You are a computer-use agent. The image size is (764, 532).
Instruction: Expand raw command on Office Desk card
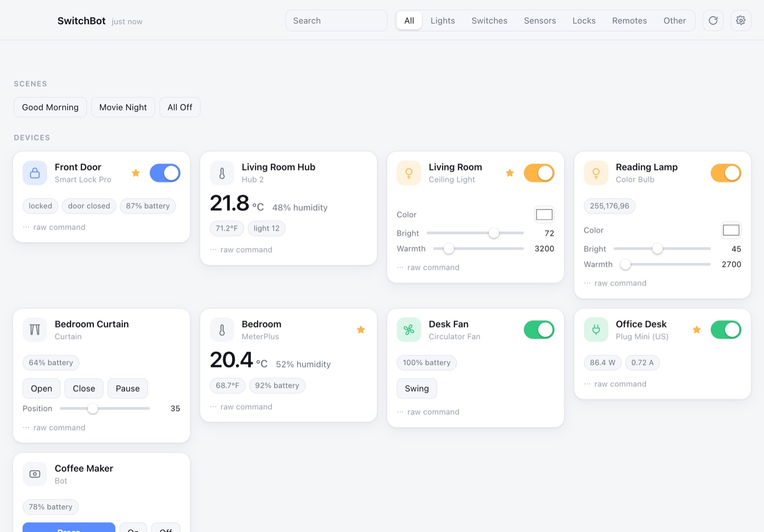coord(615,384)
